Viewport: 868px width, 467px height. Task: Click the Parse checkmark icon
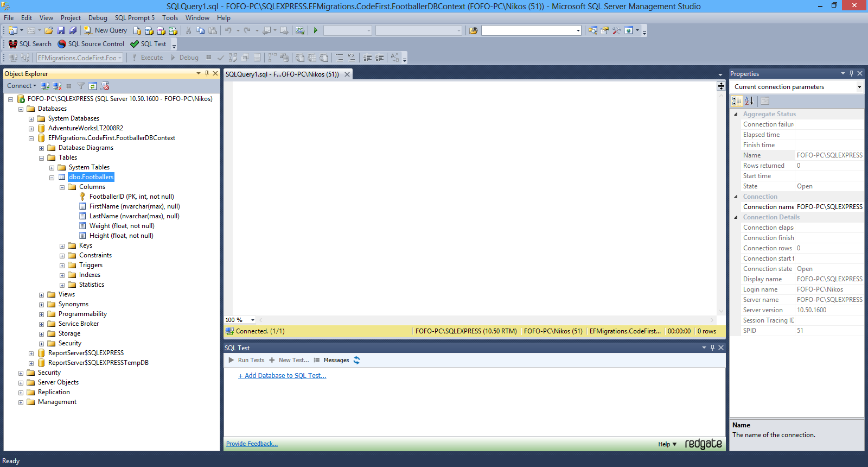[221, 58]
